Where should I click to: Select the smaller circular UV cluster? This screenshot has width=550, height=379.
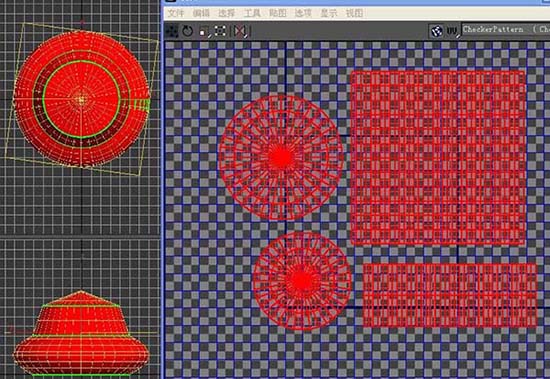coord(302,281)
